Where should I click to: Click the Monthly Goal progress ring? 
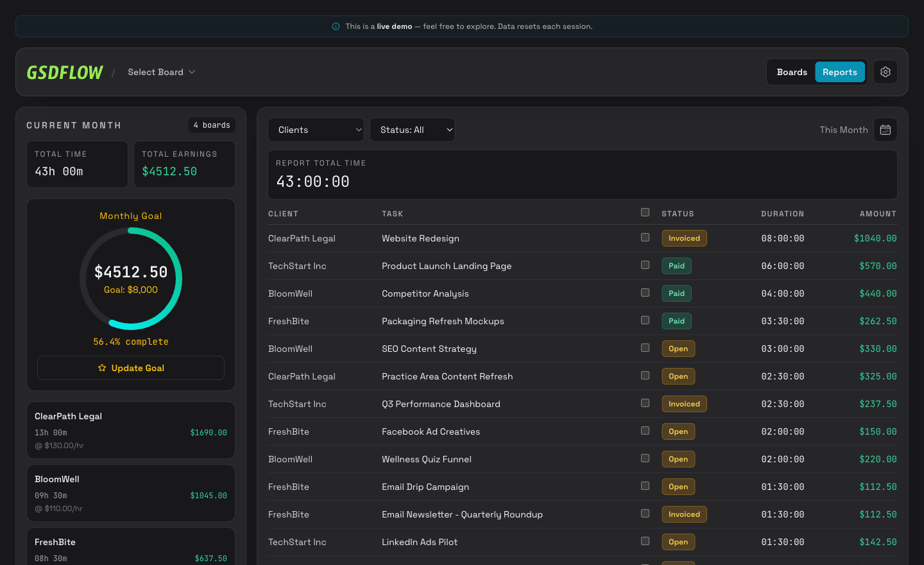click(131, 279)
